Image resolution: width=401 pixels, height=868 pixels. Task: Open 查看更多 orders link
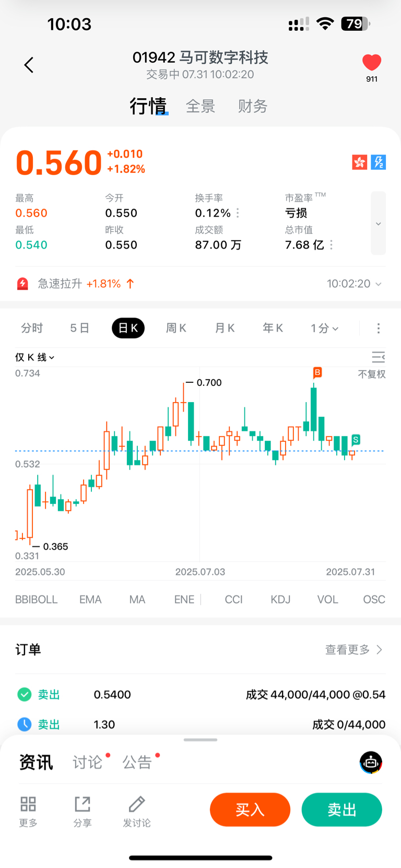pyautogui.click(x=354, y=650)
